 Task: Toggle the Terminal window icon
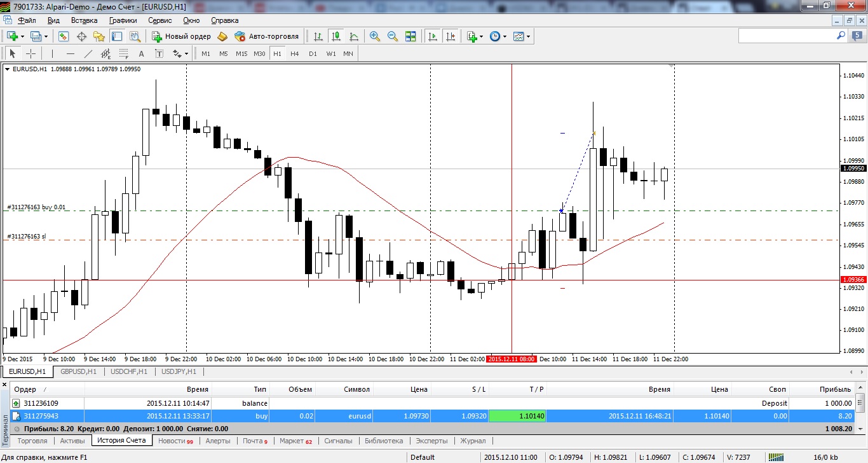point(116,36)
